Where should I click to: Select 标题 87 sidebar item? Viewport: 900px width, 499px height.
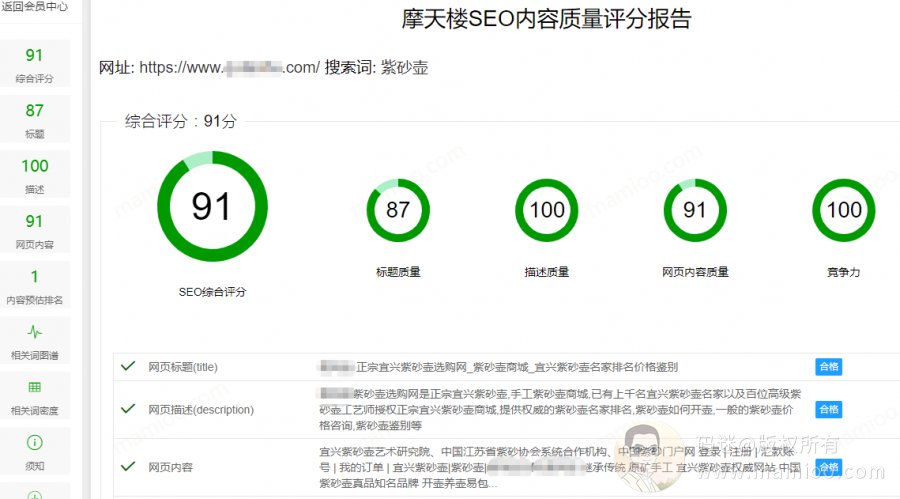[x=34, y=120]
